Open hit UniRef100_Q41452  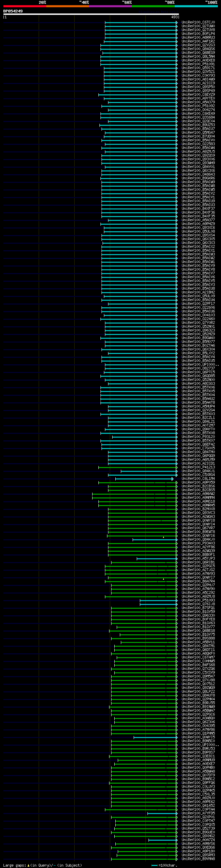(x=198, y=806)
